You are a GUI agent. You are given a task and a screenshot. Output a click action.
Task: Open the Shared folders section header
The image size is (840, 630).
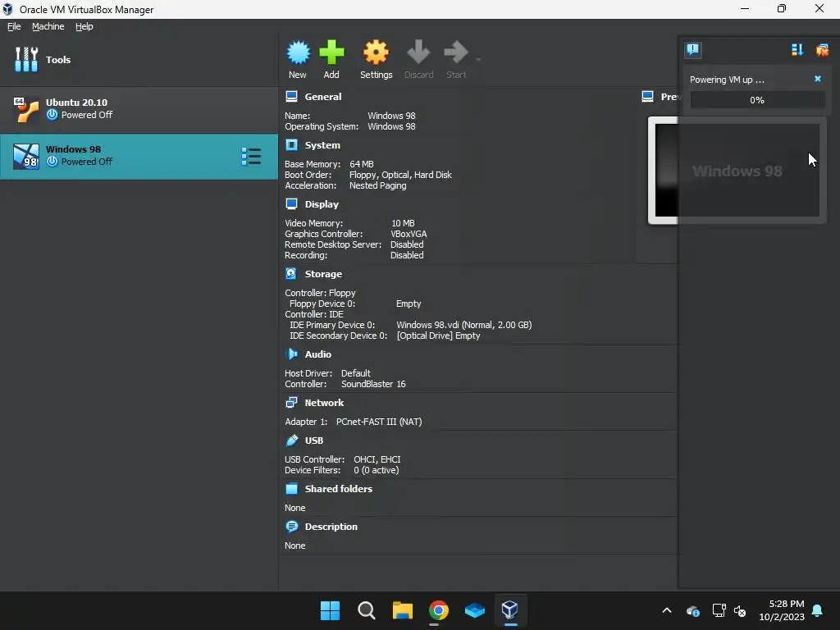[x=339, y=489]
